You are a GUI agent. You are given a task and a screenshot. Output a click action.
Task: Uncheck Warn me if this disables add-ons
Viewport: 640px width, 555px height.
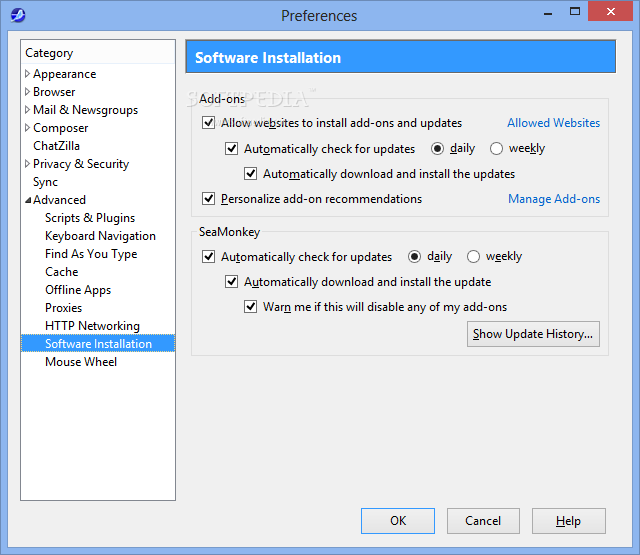(x=251, y=306)
